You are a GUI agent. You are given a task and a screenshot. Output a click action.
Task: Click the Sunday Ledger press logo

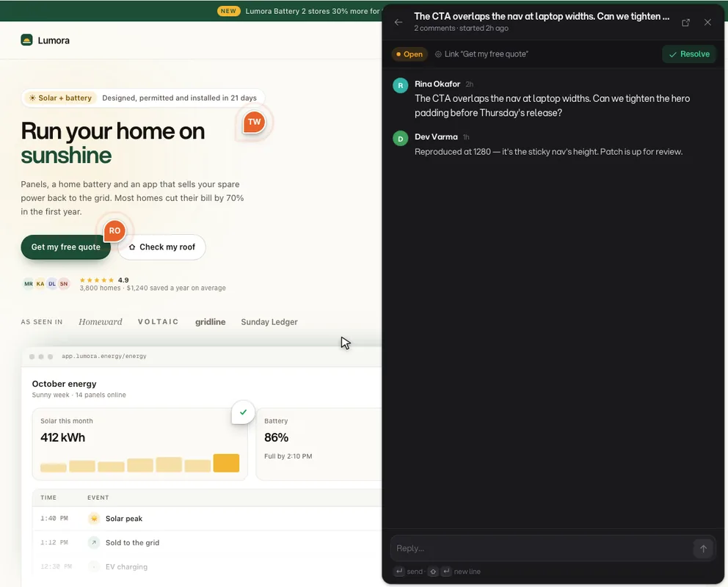pyautogui.click(x=269, y=321)
